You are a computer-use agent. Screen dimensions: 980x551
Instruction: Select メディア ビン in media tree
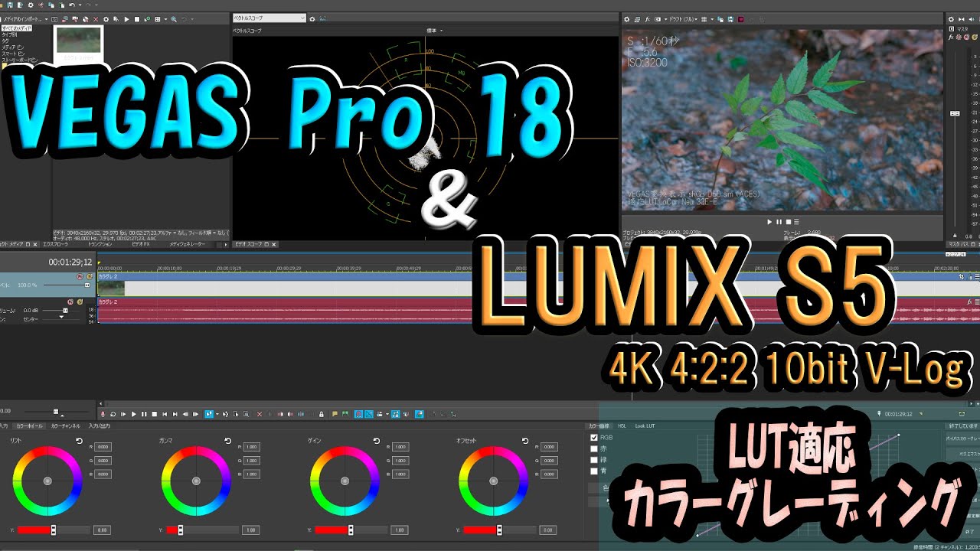click(x=11, y=47)
